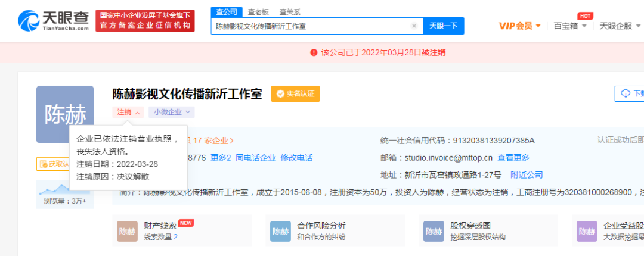Click the 获取认证 badge button
This screenshot has height=256, width=644.
pyautogui.click(x=53, y=164)
